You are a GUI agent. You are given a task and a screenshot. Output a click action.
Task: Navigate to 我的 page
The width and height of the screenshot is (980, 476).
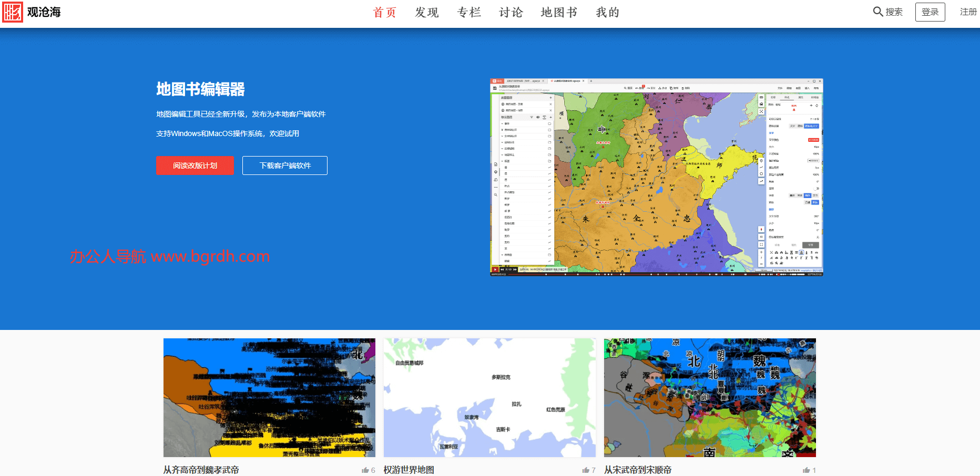point(607,12)
